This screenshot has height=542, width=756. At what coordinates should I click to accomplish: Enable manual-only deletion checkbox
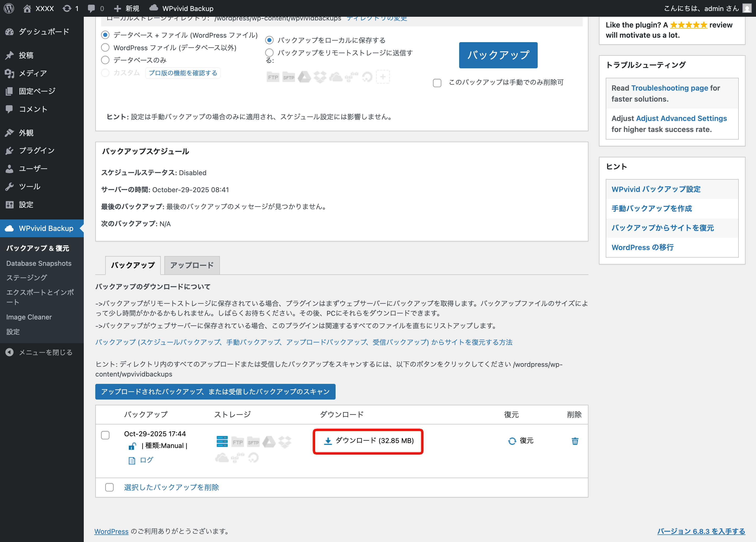(437, 83)
